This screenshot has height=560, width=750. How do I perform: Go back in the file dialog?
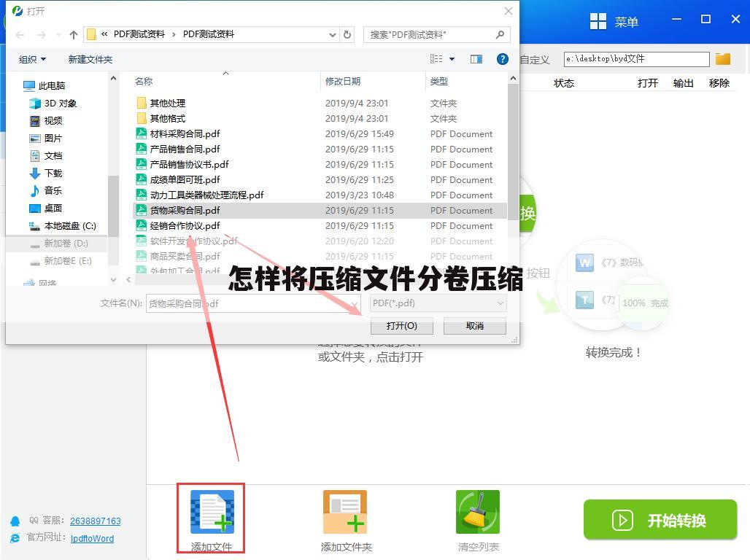click(20, 35)
